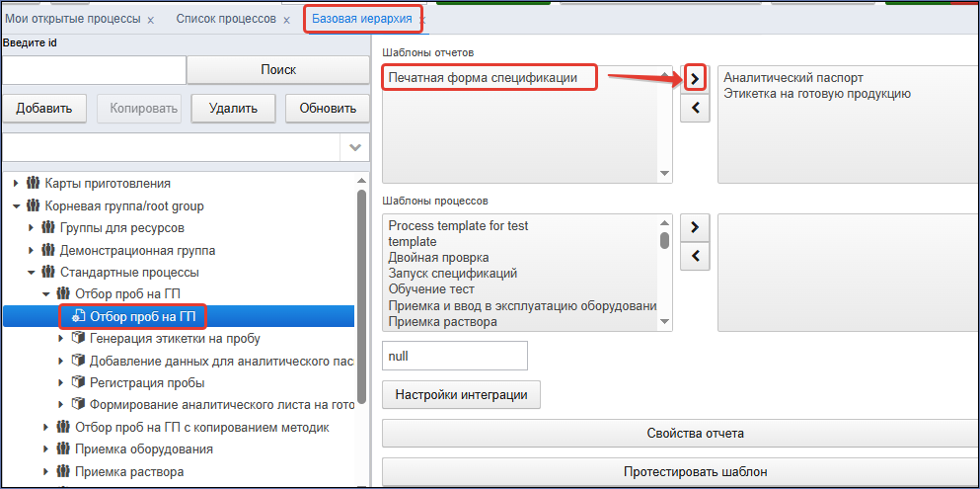980x489 pixels.
Task: Select Печатная форма спецификации in list
Action: tap(483, 78)
